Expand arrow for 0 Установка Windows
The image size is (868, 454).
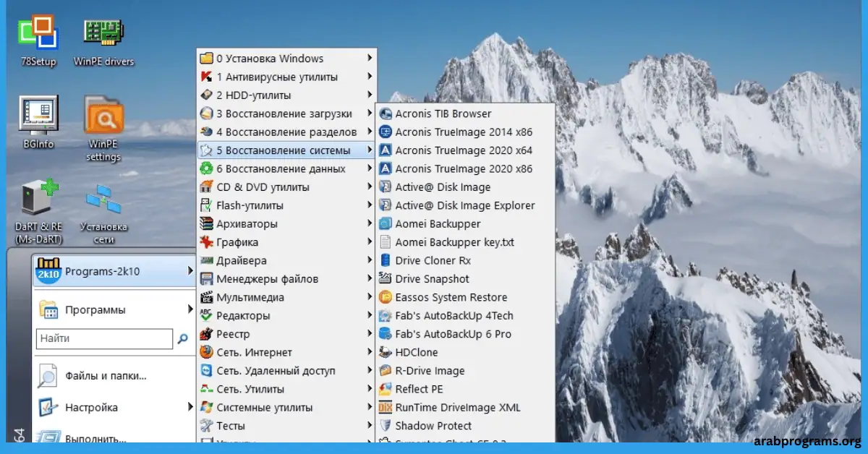coord(370,59)
